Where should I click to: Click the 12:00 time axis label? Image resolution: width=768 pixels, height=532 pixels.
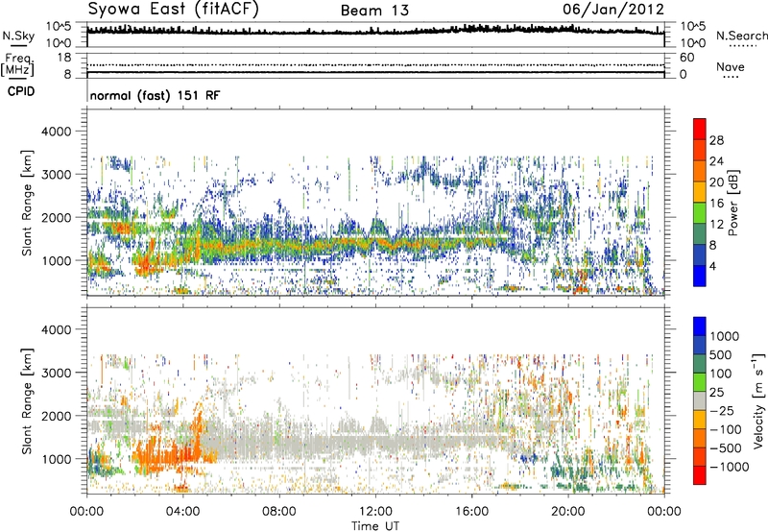pos(375,512)
